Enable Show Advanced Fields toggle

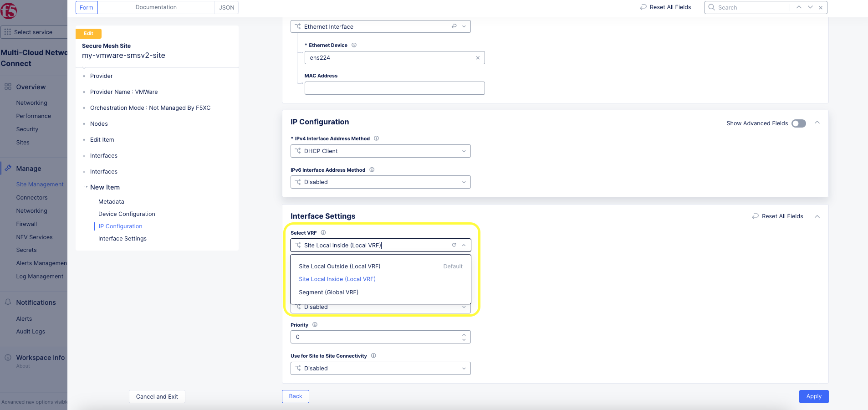[x=798, y=123]
